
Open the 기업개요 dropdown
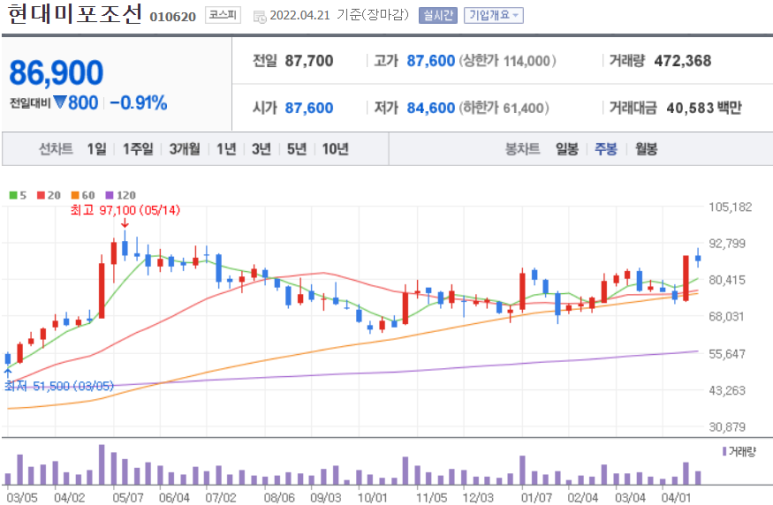pos(493,15)
